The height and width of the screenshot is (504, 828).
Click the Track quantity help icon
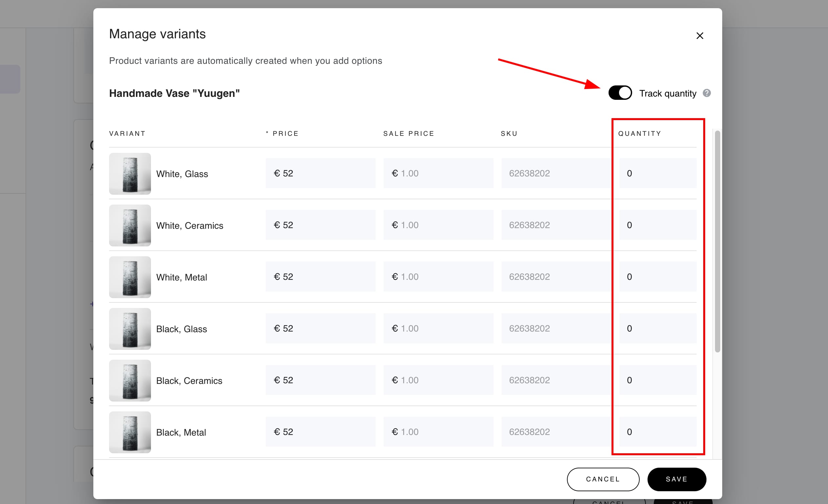pyautogui.click(x=706, y=93)
